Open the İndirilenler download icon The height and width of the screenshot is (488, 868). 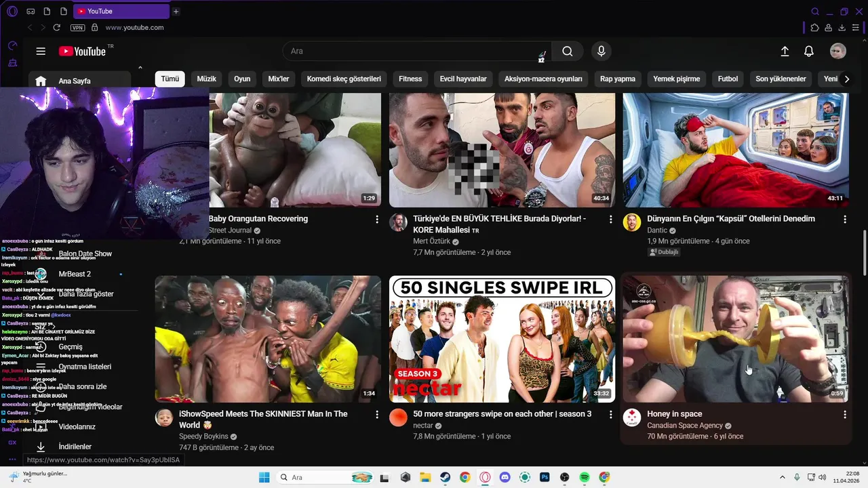click(41, 447)
